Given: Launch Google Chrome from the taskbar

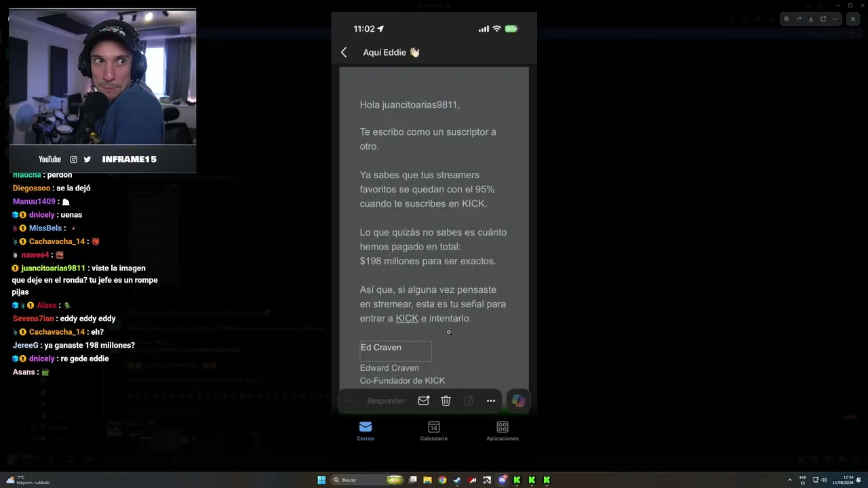Looking at the screenshot, I should point(442,480).
